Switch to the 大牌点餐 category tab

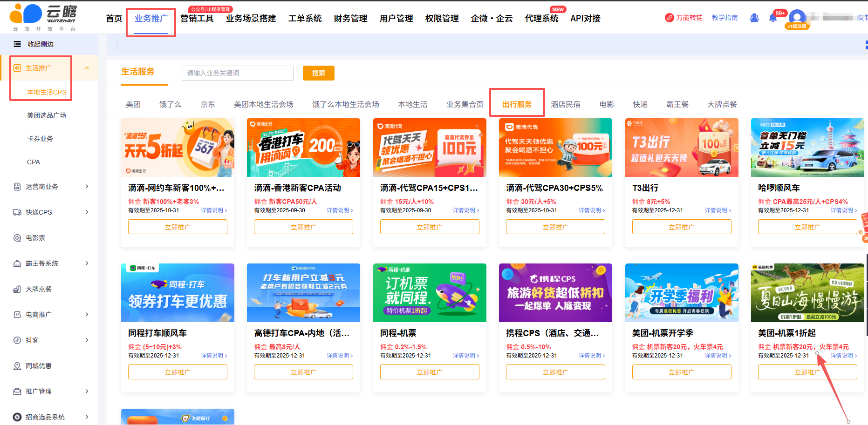[x=722, y=104]
